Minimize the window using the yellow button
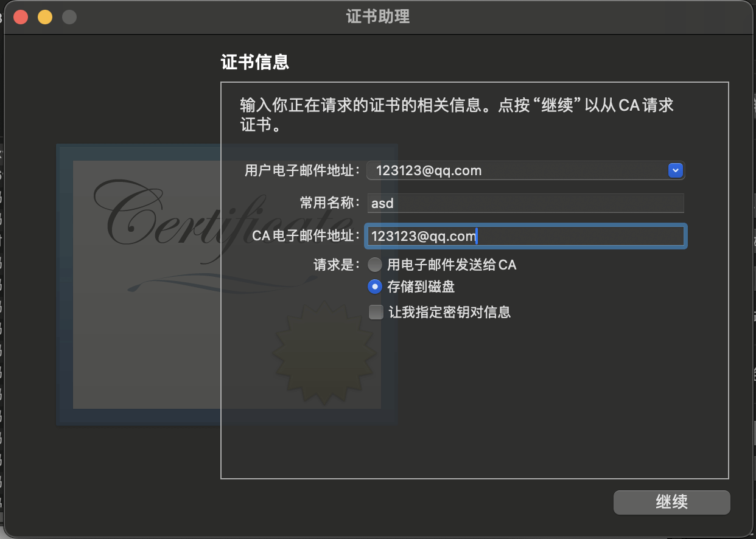The width and height of the screenshot is (756, 539). (45, 17)
